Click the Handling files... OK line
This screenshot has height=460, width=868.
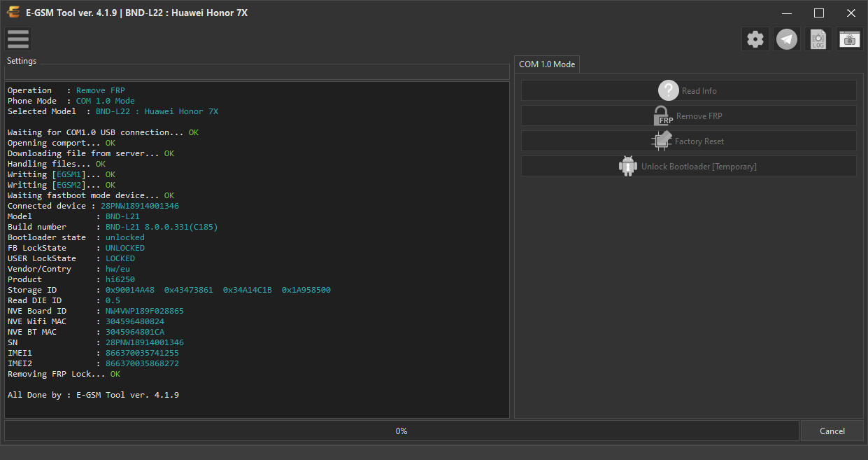point(57,164)
